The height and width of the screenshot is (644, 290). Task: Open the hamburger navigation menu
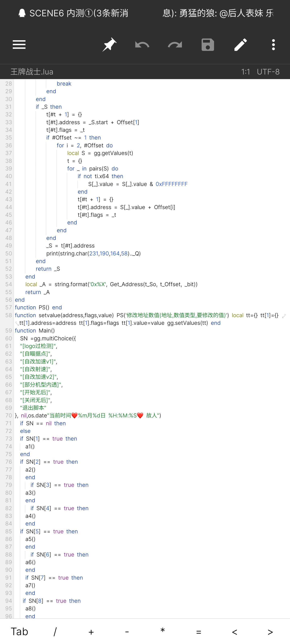pos(19,45)
